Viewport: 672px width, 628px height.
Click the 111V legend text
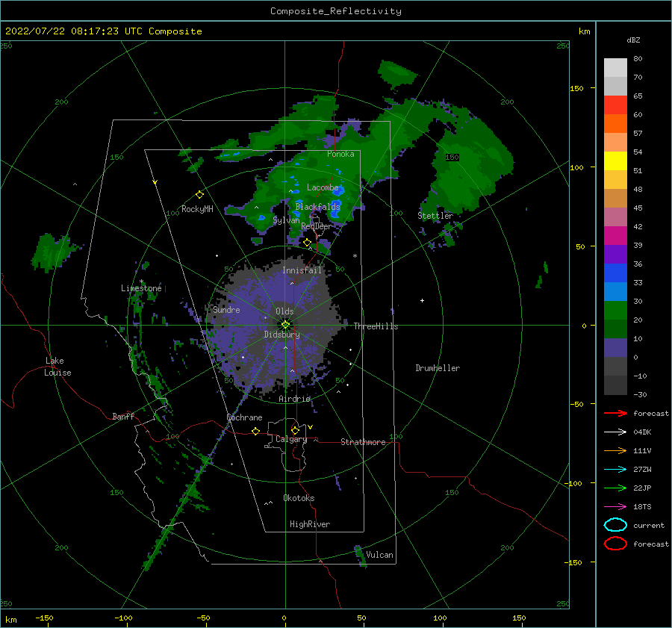click(x=642, y=450)
